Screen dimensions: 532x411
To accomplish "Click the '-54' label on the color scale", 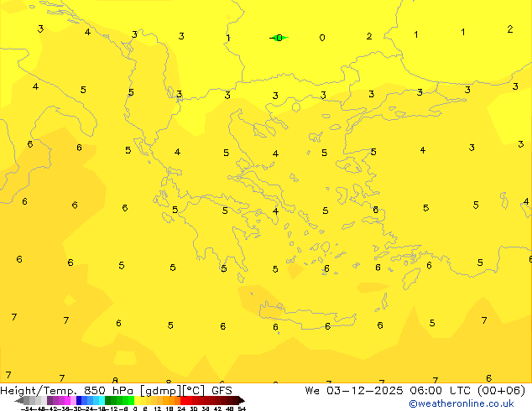I will pos(27,408).
